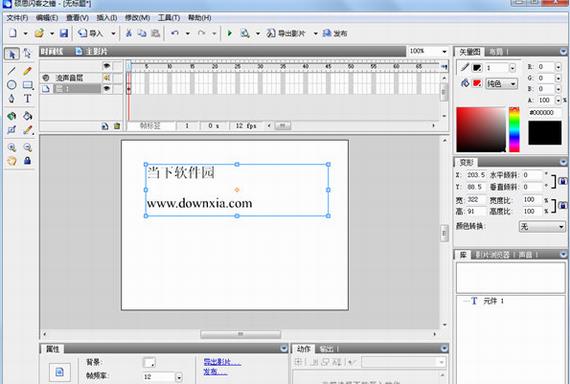Toggle visibility eye of layer 1
The height and width of the screenshot is (384, 570).
[x=107, y=88]
